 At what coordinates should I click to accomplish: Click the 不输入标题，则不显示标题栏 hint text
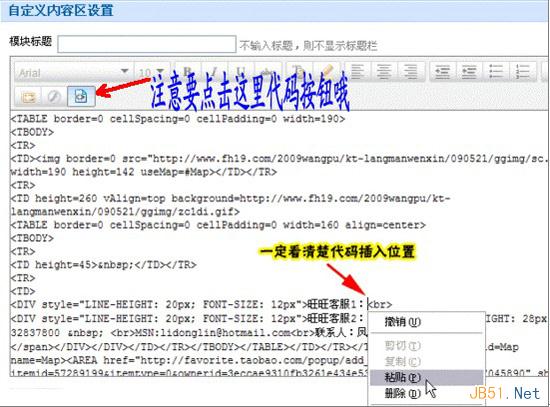click(x=309, y=45)
